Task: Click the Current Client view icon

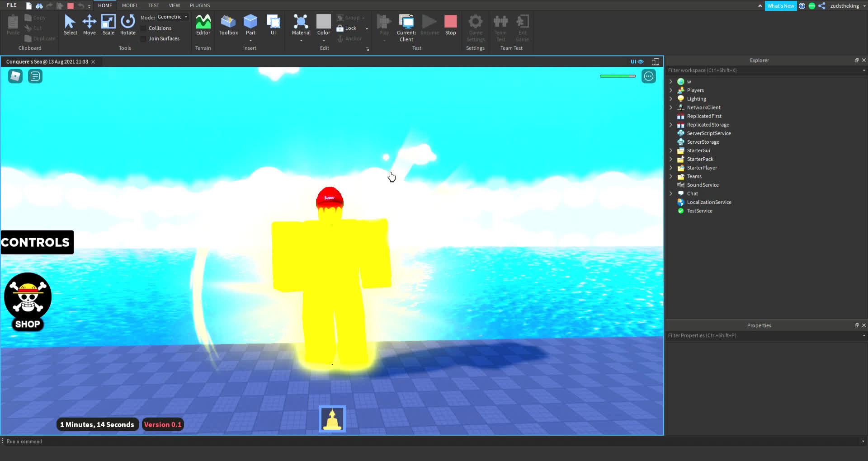Action: click(406, 22)
